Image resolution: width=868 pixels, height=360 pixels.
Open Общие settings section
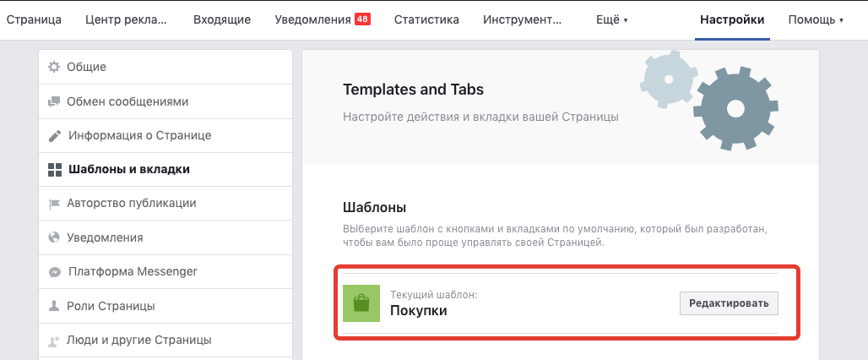pos(165,67)
